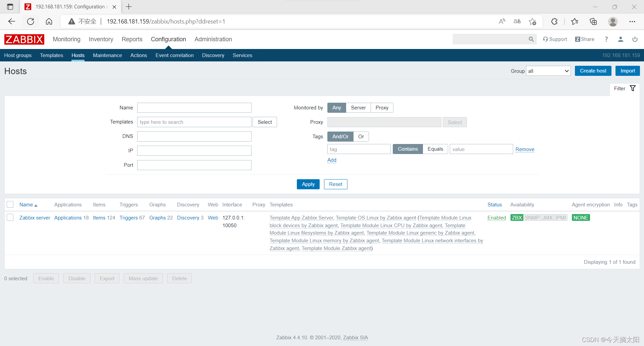
Task: Reset the host filter
Action: tap(336, 184)
